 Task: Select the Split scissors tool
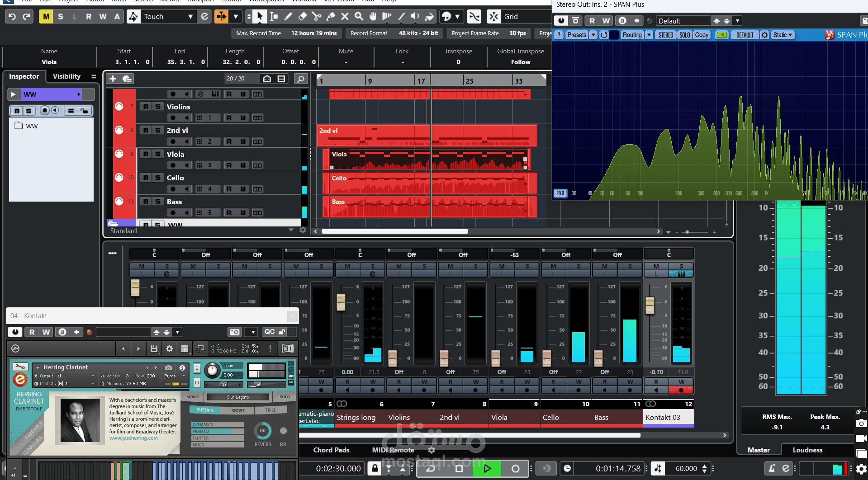tap(317, 17)
